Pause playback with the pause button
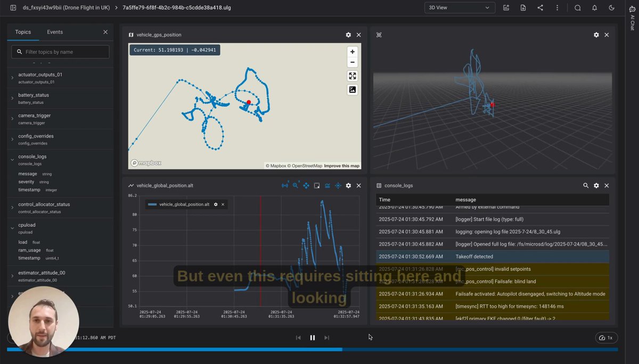This screenshot has width=639, height=364. click(x=313, y=337)
